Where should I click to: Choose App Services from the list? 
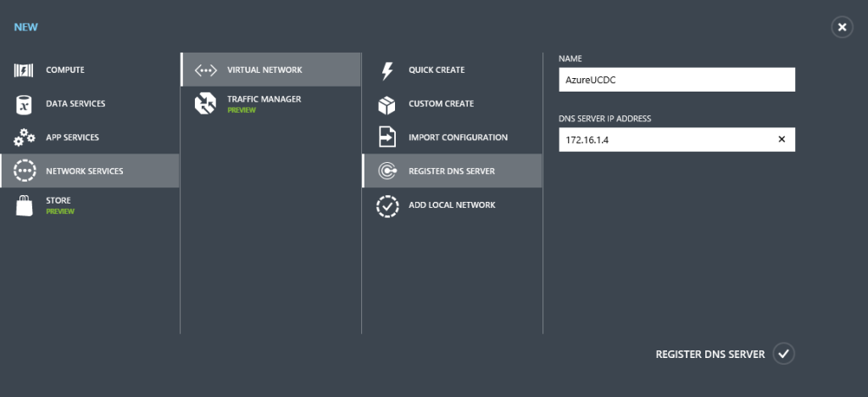point(90,137)
